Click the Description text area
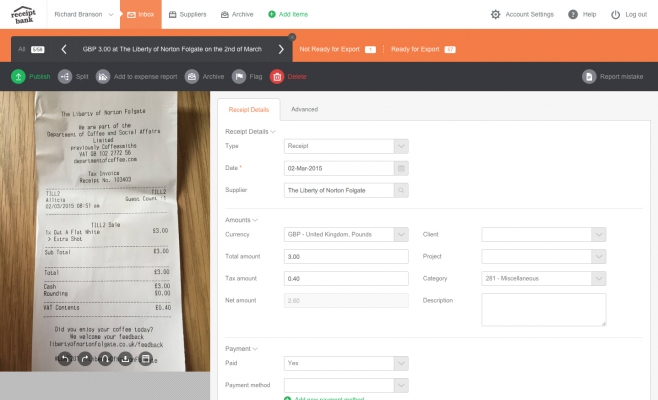Viewport: 658px width, 400px height. coord(543,310)
